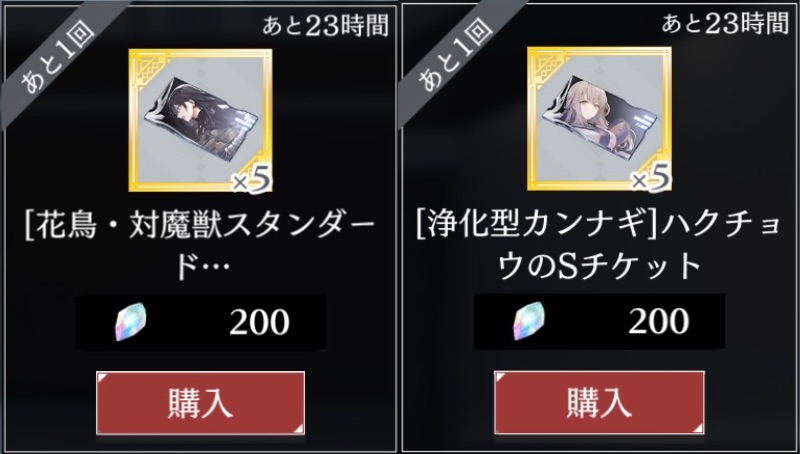
Task: Click the 200 price value on left card
Action: click(x=259, y=322)
